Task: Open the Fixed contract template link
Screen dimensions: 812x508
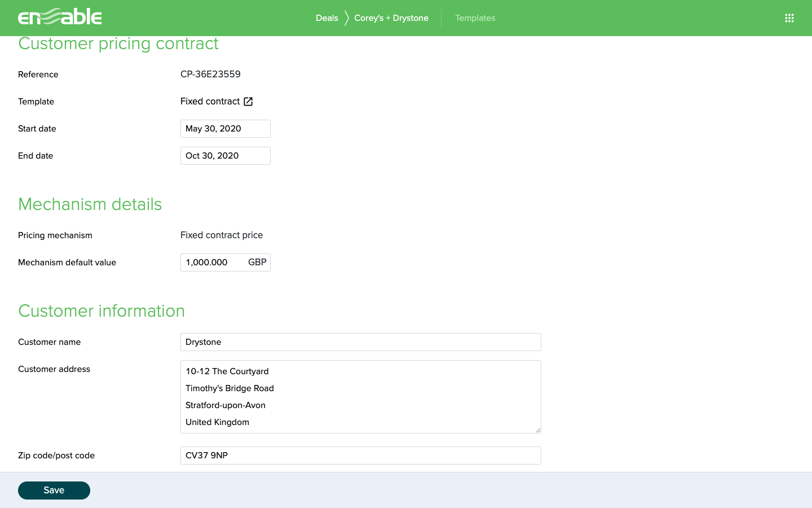Action: click(x=210, y=102)
